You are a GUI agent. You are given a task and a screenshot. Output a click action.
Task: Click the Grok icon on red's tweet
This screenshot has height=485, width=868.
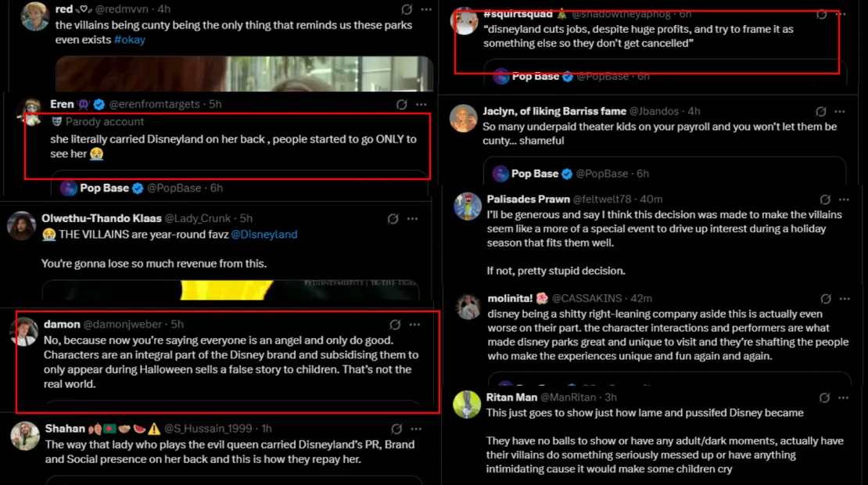pyautogui.click(x=407, y=9)
